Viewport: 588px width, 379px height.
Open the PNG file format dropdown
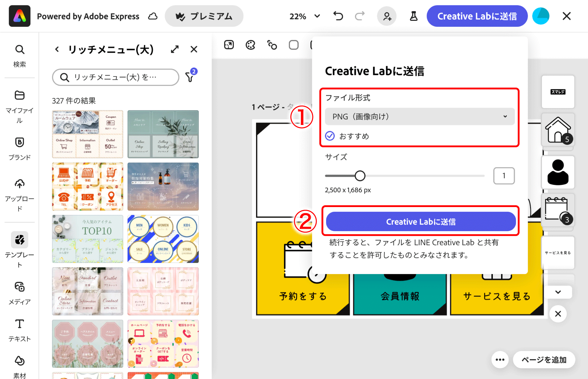click(420, 116)
